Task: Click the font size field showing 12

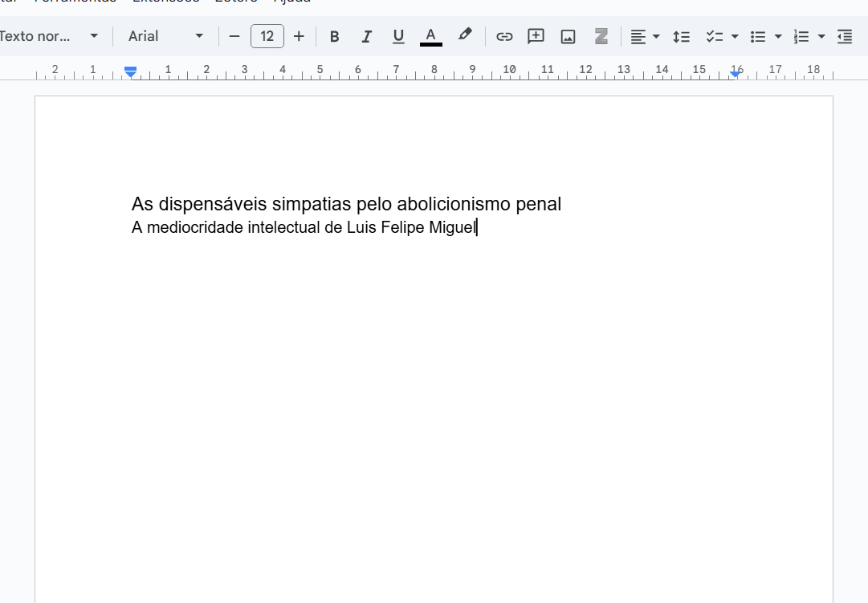Action: click(267, 36)
